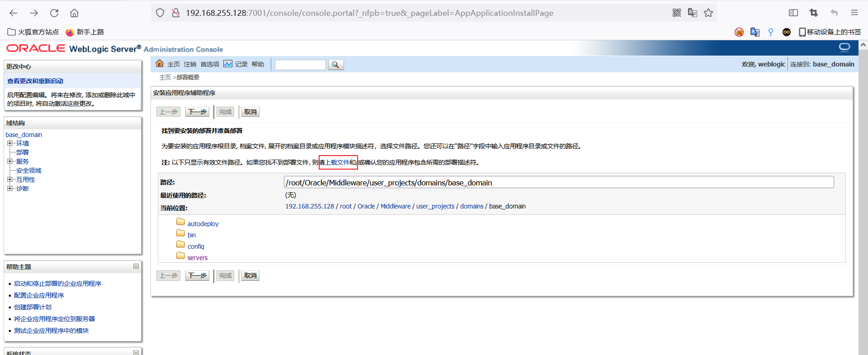Select base_domain root in domain tree
The height and width of the screenshot is (355, 868).
pos(24,135)
